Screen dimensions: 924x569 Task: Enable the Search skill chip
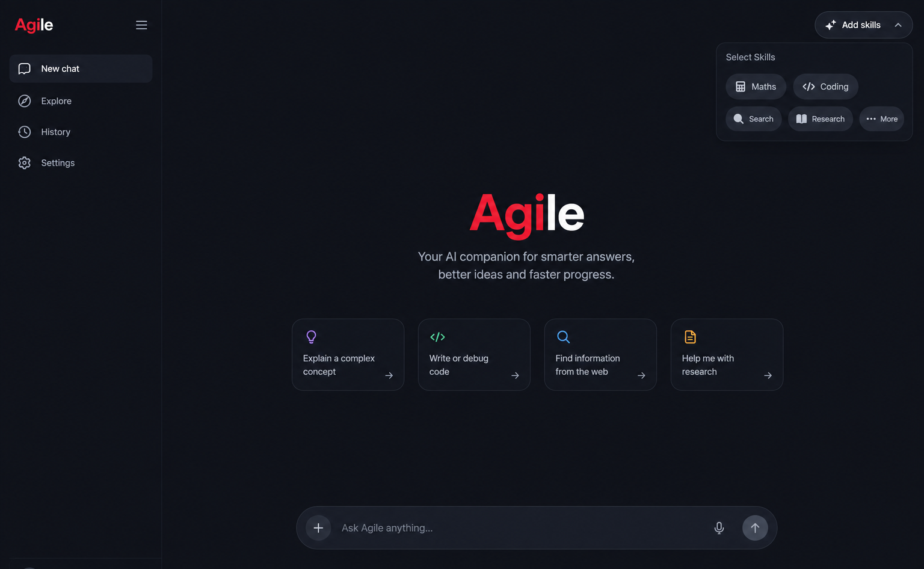coord(753,119)
